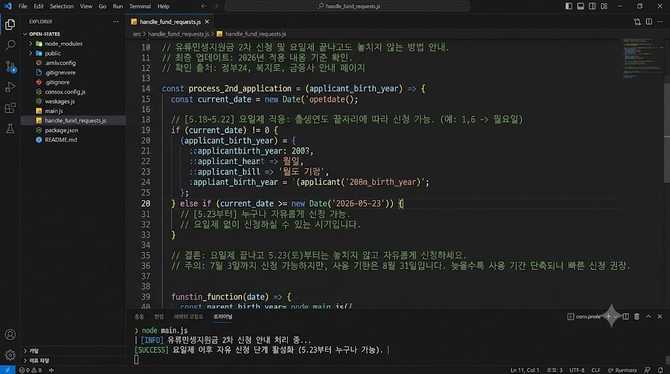Image resolution: width=670 pixels, height=374 pixels.
Task: Go forward with navigation arrow
Action: click(x=216, y=6)
